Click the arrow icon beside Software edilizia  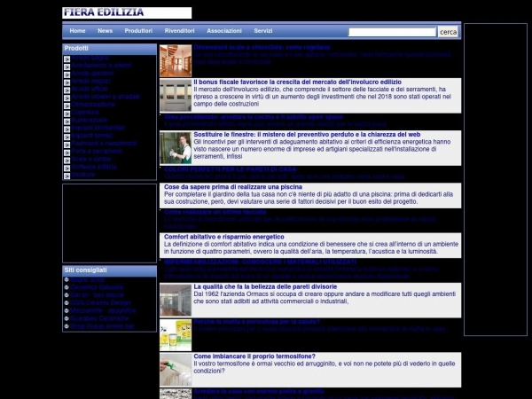[66, 168]
